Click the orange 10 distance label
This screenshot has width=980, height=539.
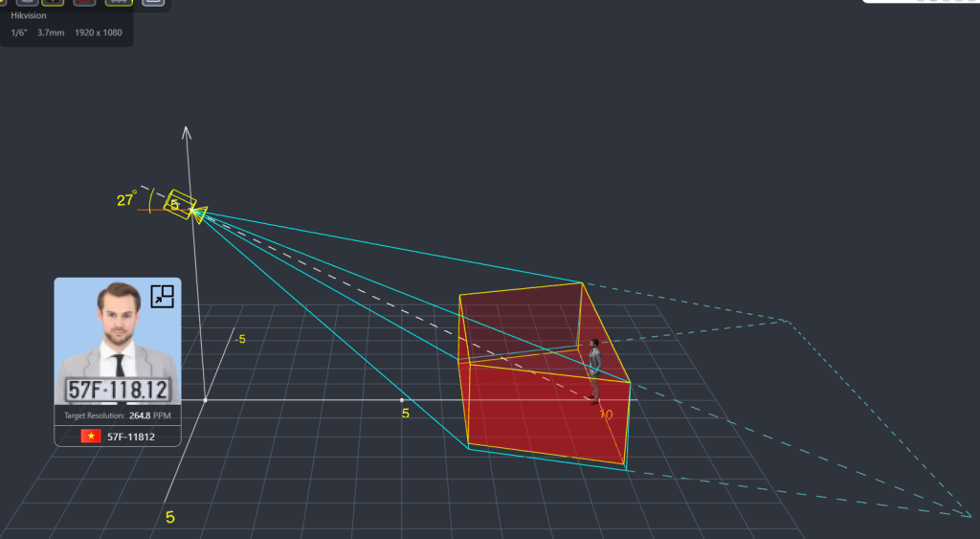(606, 414)
